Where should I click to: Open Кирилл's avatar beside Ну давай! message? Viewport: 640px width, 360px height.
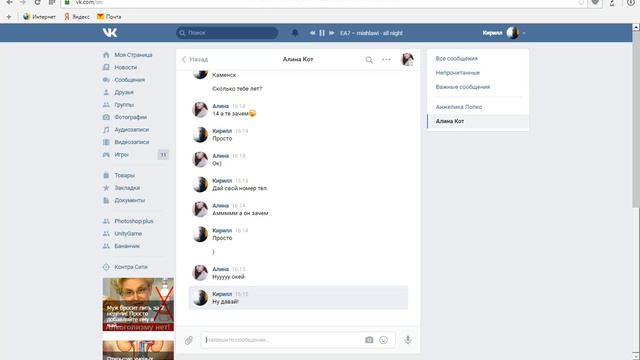pos(200,298)
